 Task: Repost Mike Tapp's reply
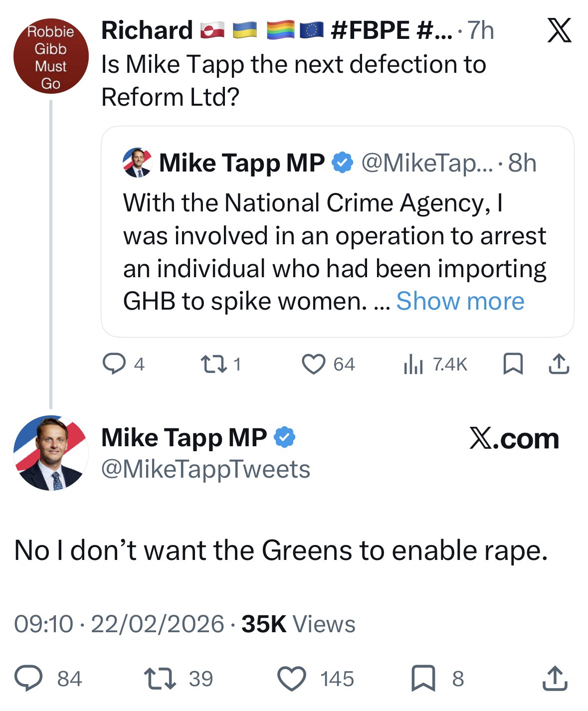(160, 679)
